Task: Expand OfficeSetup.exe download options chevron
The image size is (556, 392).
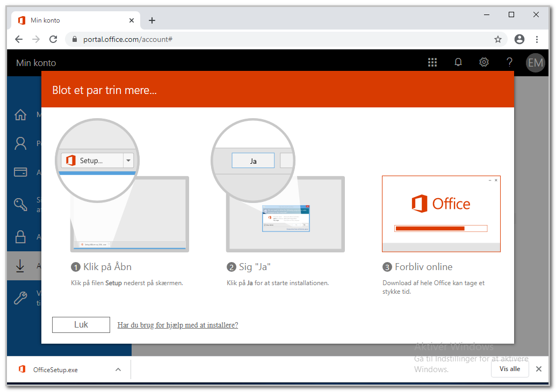Action: click(118, 369)
